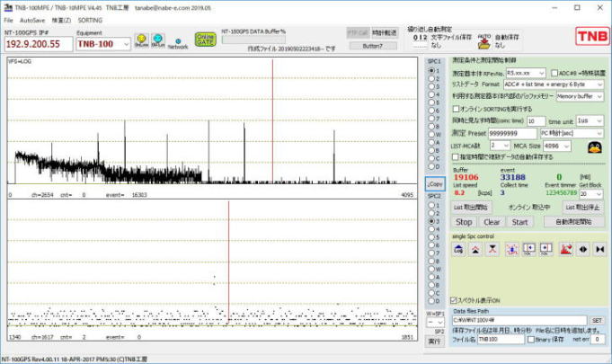Select SPC1 radio button W
This screenshot has height=364, width=612.
(431, 134)
